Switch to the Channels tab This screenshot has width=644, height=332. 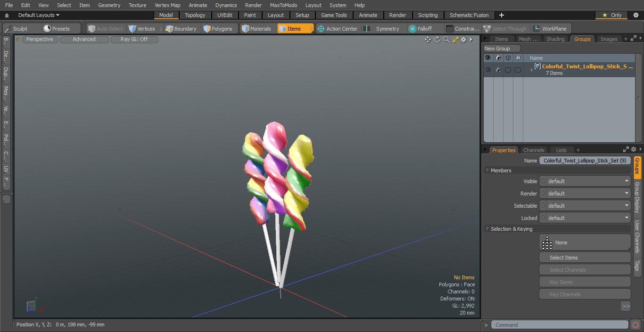click(x=534, y=150)
